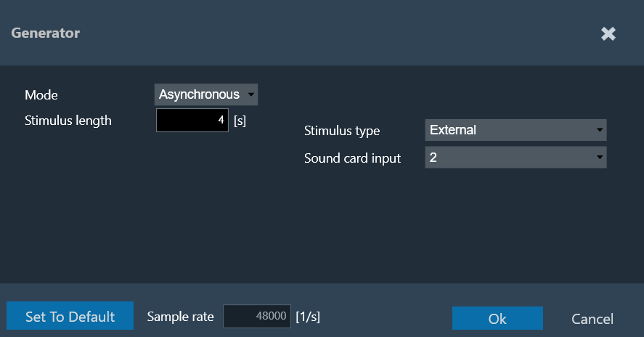Click the arrow icon of the Stimulus type box
Image resolution: width=644 pixels, height=337 pixels.
click(x=600, y=130)
